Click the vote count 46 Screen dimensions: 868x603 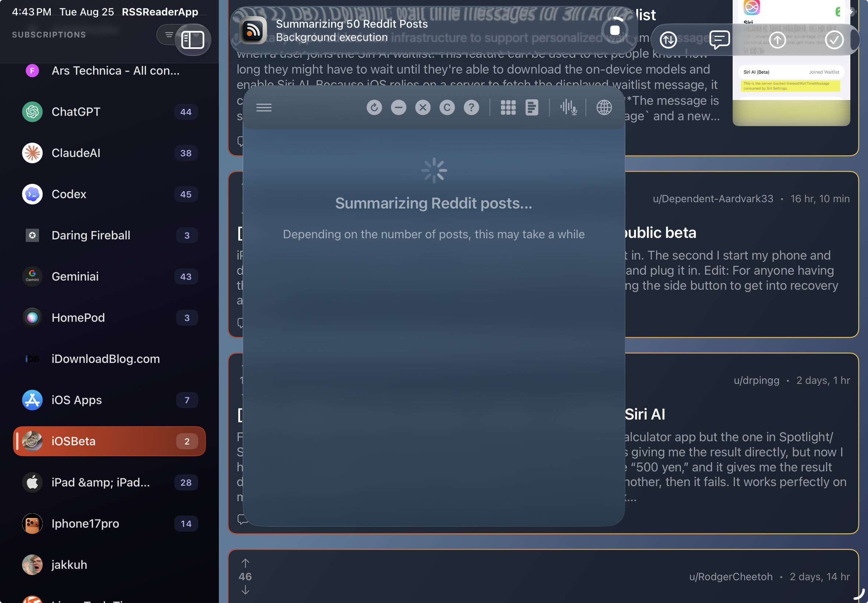245,577
